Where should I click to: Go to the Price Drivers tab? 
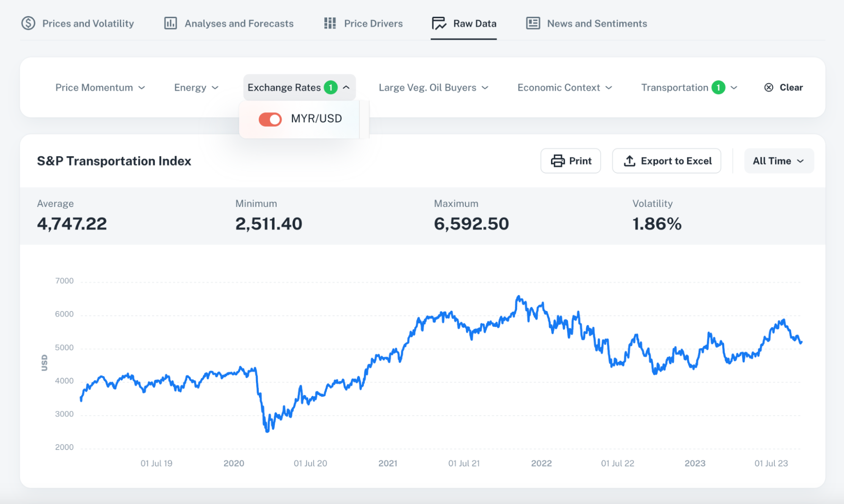tap(364, 23)
